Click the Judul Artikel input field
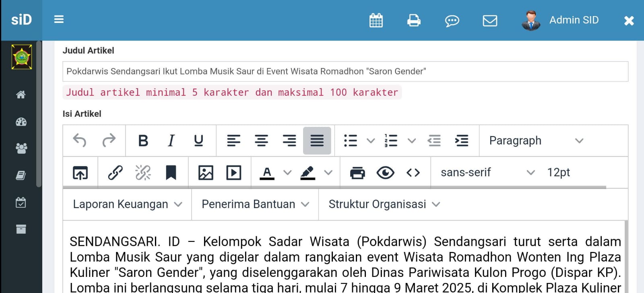This screenshot has width=644, height=293. pos(345,71)
